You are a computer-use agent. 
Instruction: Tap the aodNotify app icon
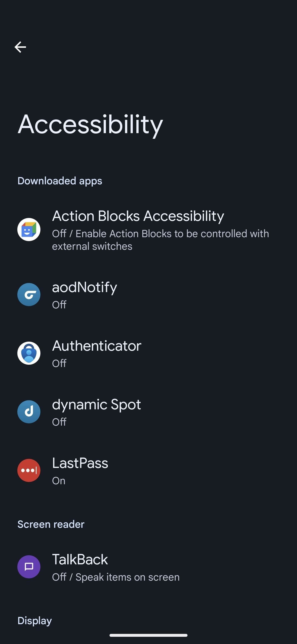tap(29, 295)
